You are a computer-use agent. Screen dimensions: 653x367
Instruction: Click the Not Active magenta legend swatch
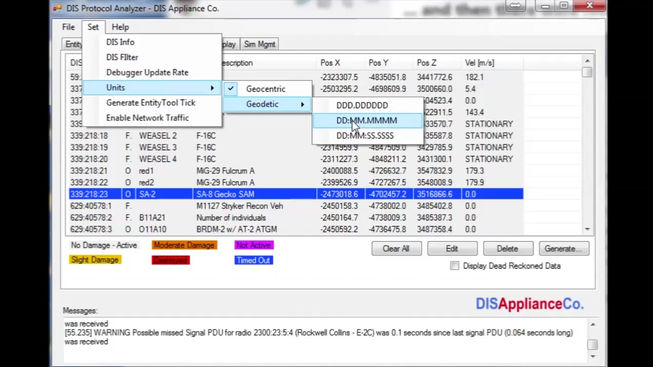pyautogui.click(x=254, y=245)
